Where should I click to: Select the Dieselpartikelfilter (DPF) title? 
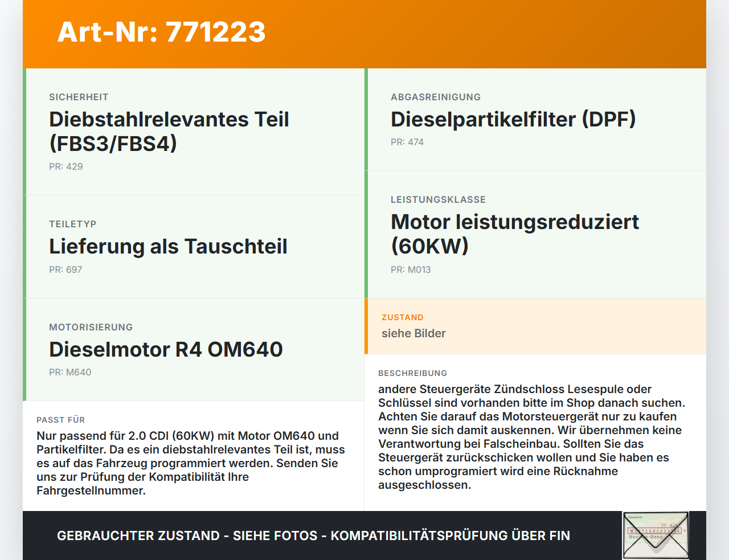pos(513,119)
